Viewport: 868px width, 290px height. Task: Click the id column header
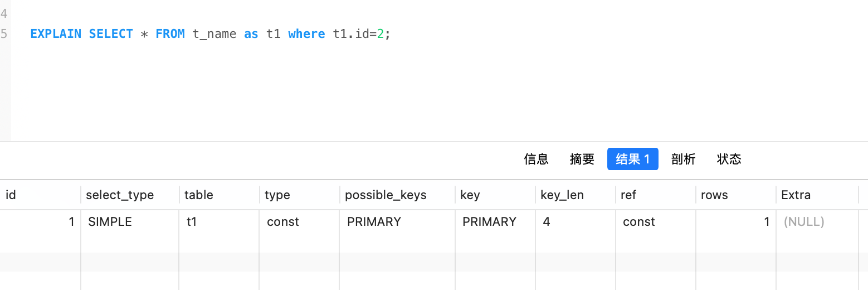point(11,195)
